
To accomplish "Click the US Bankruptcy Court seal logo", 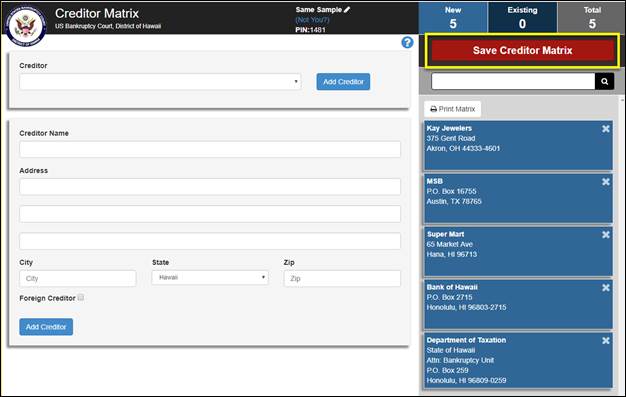I will [26, 26].
